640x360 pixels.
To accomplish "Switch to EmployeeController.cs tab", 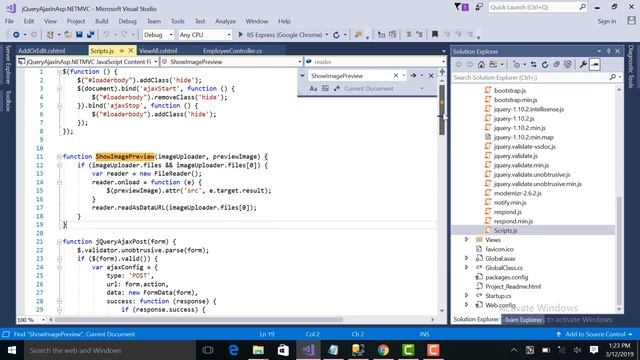I will tap(232, 51).
